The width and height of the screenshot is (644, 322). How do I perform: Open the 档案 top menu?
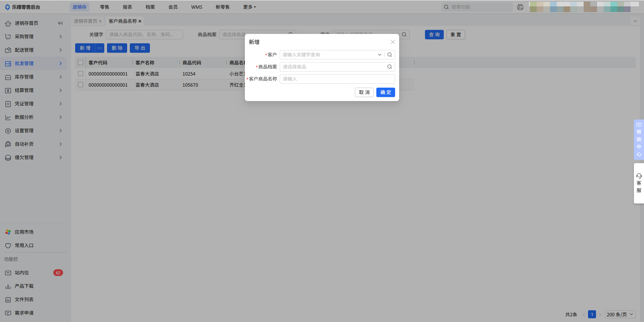pyautogui.click(x=150, y=7)
